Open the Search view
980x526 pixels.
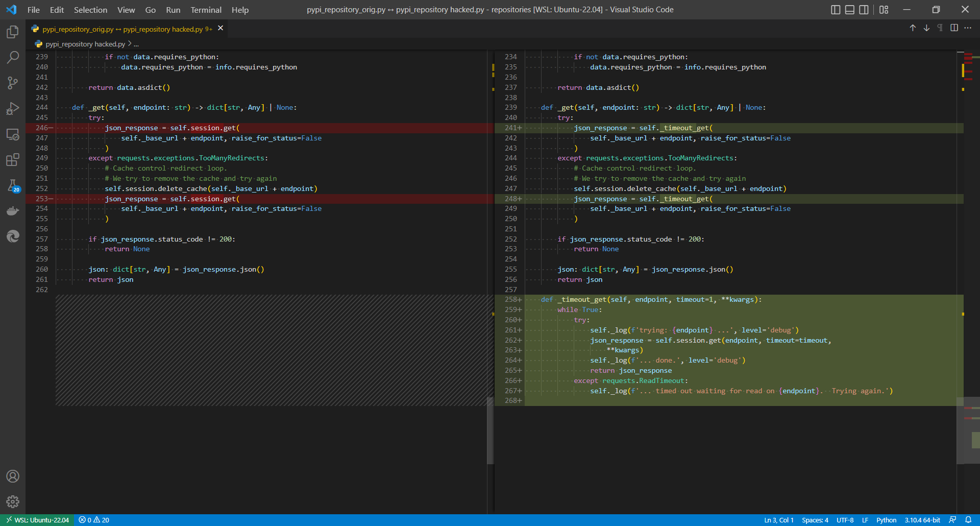click(13, 57)
